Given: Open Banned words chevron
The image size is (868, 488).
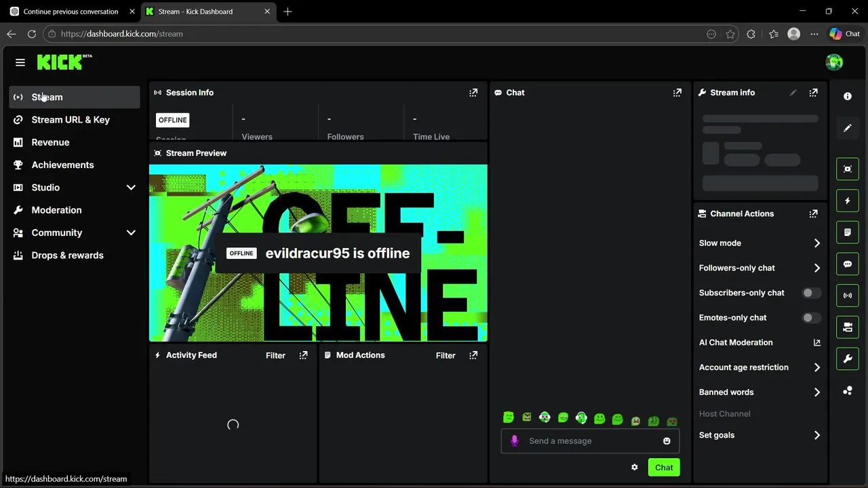Looking at the screenshot, I should 817,392.
